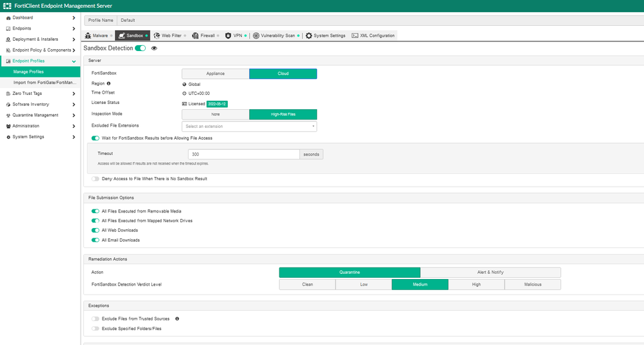Open Manage Profiles in sidebar
The height and width of the screenshot is (345, 644).
40,72
